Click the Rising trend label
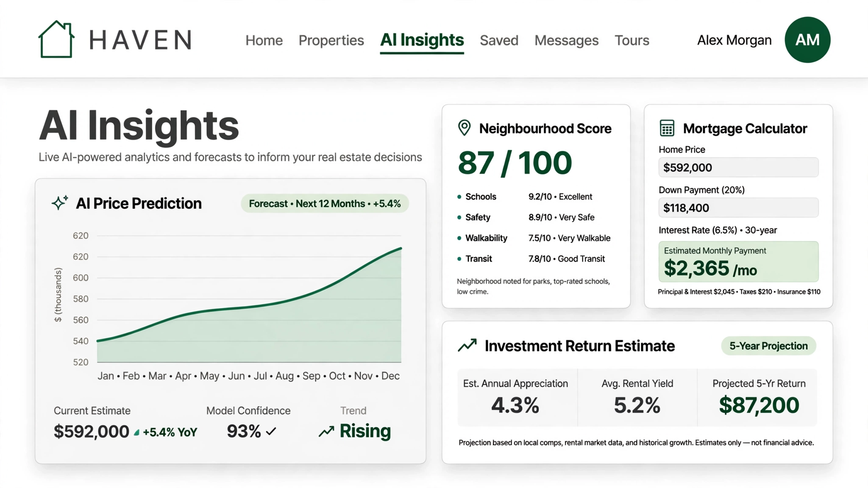The image size is (868, 488). (x=365, y=431)
